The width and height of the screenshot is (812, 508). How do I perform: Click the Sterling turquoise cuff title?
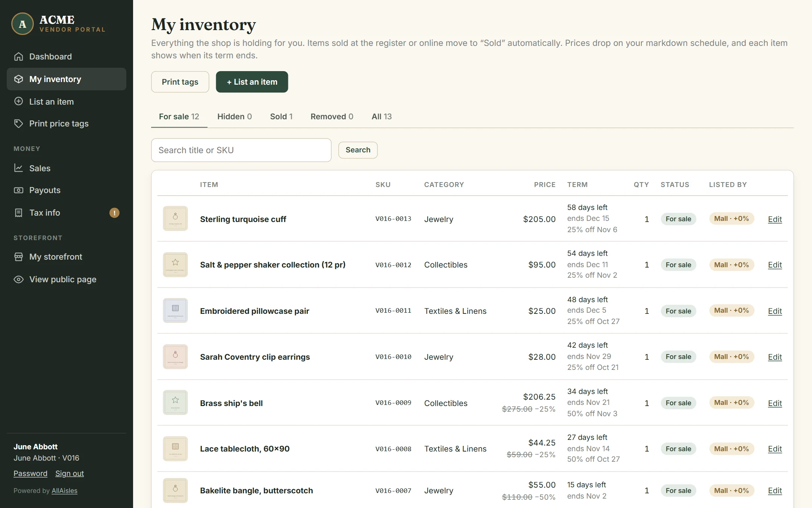pos(243,219)
